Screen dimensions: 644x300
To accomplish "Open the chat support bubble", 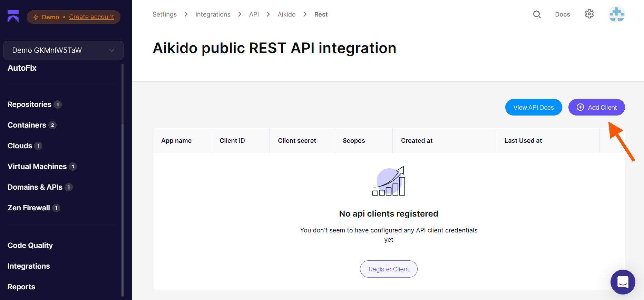I will point(623,282).
